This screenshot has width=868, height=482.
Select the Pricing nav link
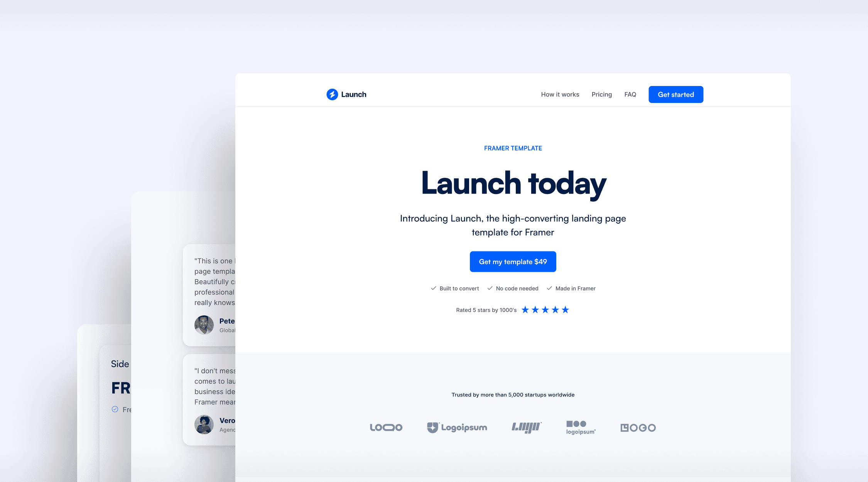tap(601, 94)
